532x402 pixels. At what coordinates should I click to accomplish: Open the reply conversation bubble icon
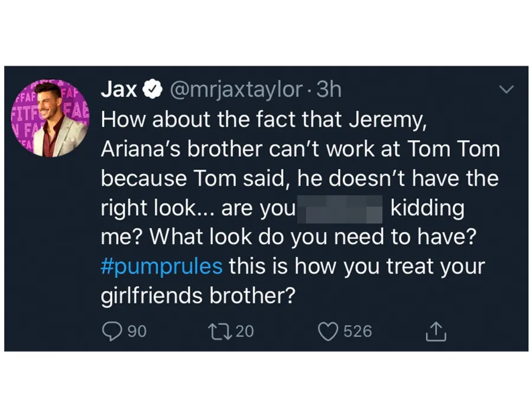pos(112,331)
